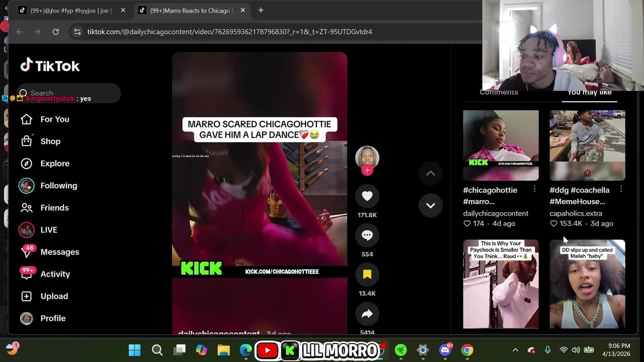Open the Following feed
Screen dimensions: 644x362
click(x=48, y=186)
